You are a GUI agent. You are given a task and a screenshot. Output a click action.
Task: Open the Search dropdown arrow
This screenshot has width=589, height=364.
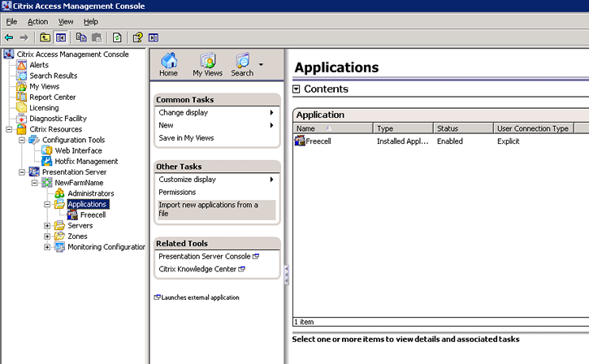[261, 64]
